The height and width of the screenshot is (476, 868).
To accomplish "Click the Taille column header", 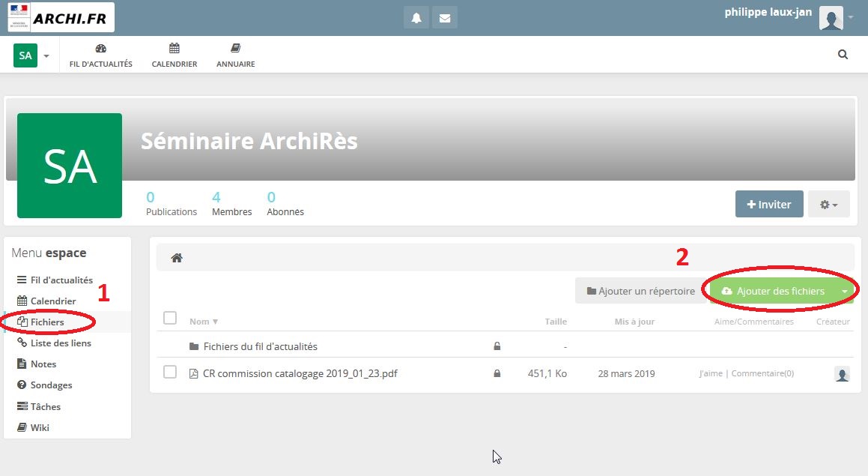I will [556, 322].
